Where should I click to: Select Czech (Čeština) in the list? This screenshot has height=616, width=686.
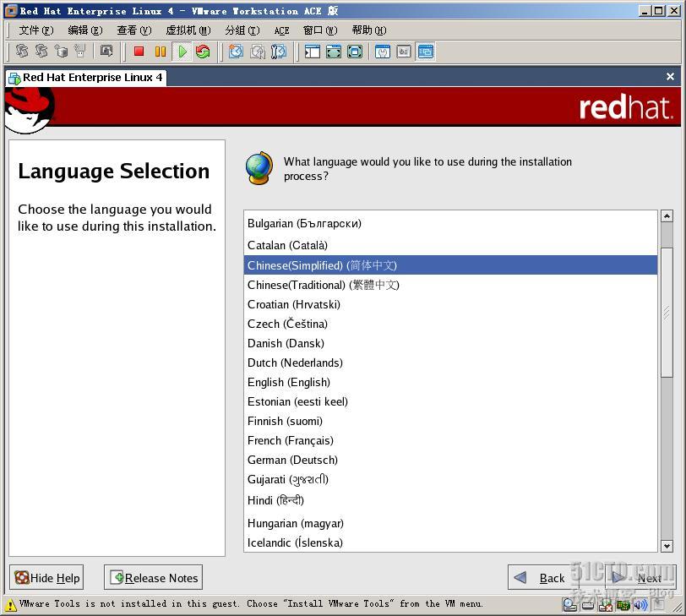[450, 324]
